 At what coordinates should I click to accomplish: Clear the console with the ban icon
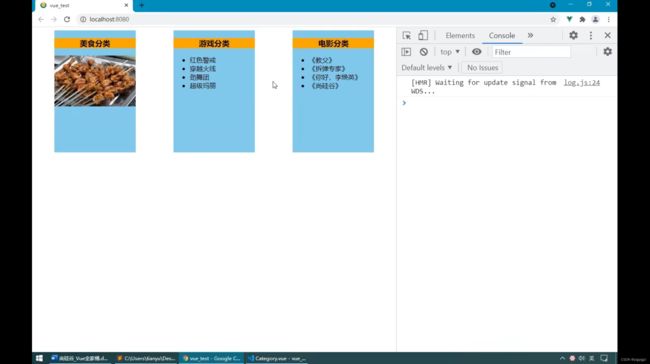(x=423, y=52)
